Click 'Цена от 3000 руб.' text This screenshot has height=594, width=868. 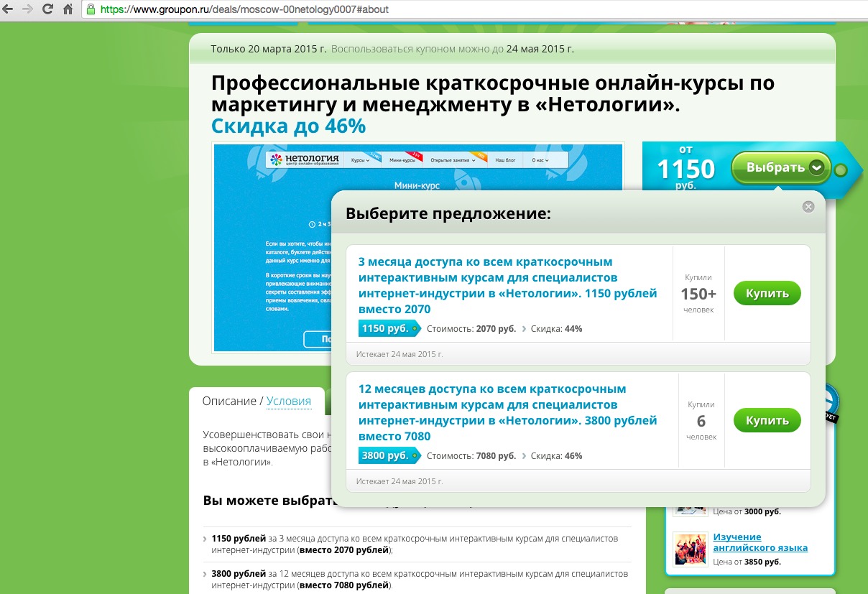(x=747, y=511)
